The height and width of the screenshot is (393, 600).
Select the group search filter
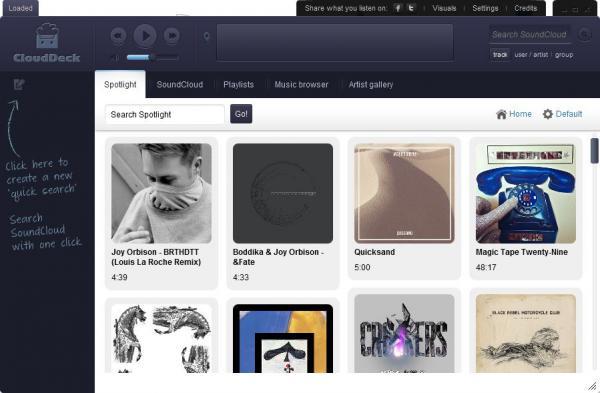(x=564, y=55)
